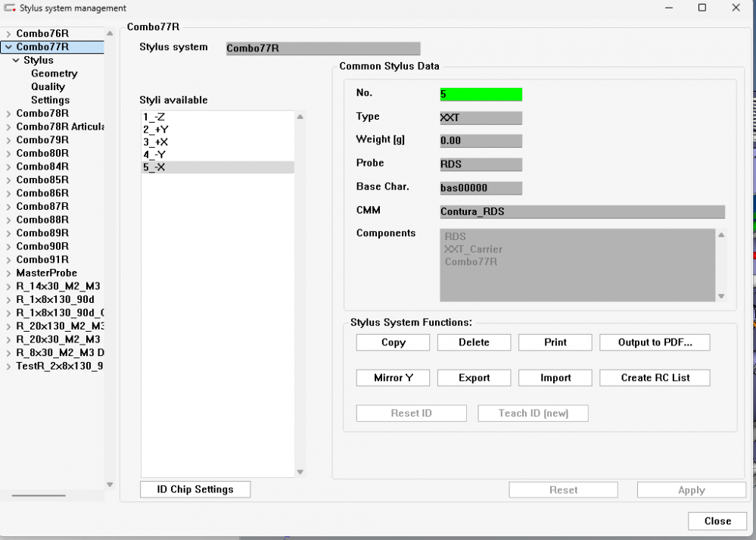Open Quality settings for the Combo77R stylus
The height and width of the screenshot is (540, 756).
[48, 86]
